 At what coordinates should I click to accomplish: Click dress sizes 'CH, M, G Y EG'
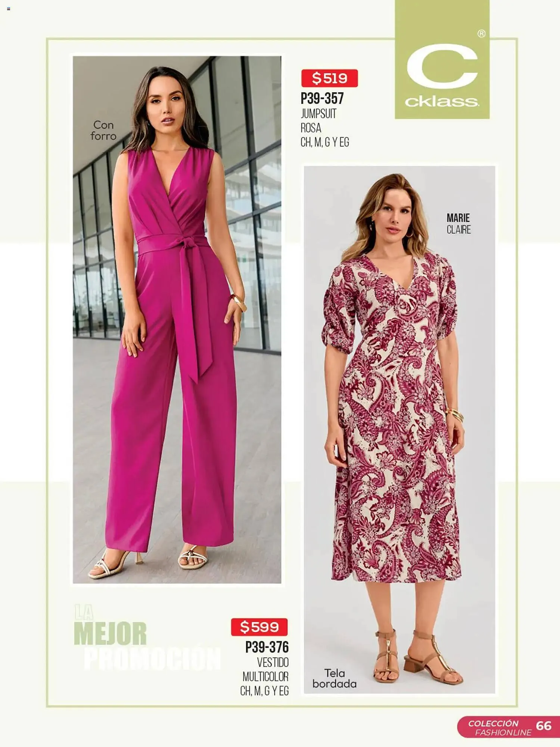[x=264, y=691]
